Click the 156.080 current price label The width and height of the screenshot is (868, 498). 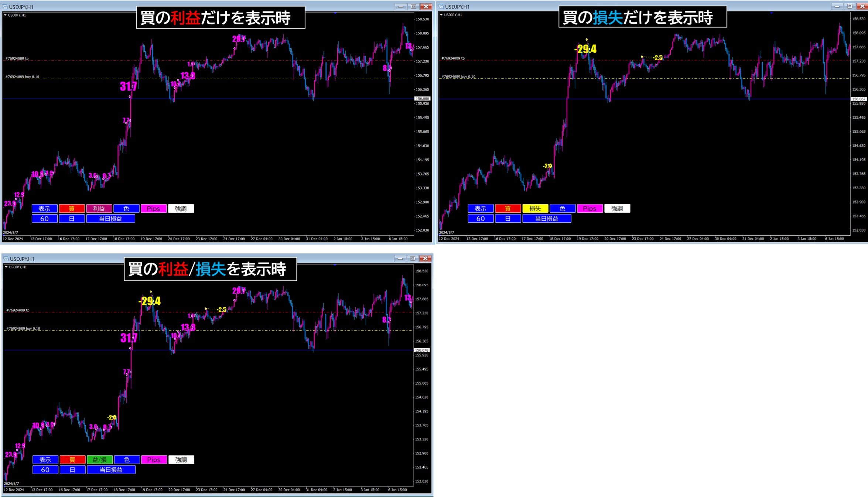coord(422,99)
